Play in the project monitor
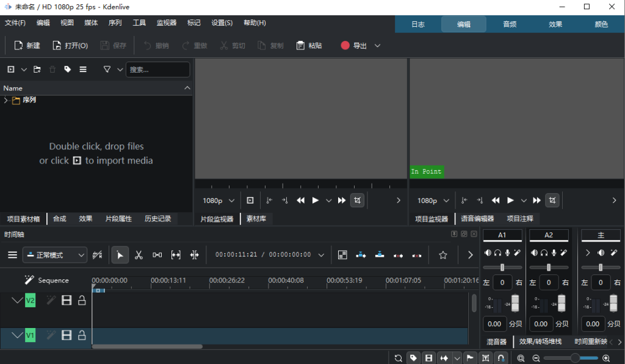The width and height of the screenshot is (625, 364). 510,201
